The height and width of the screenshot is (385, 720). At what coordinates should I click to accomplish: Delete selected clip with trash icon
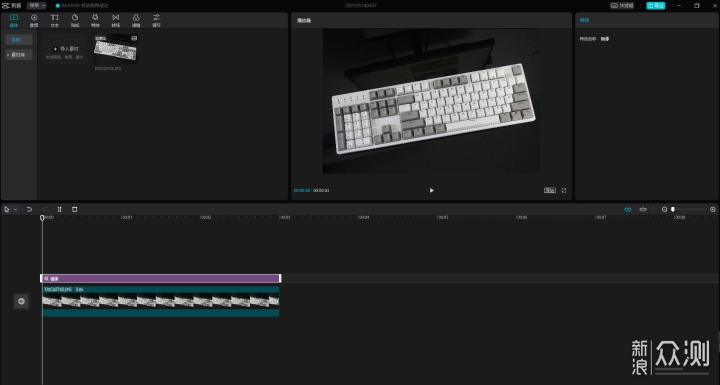point(74,209)
